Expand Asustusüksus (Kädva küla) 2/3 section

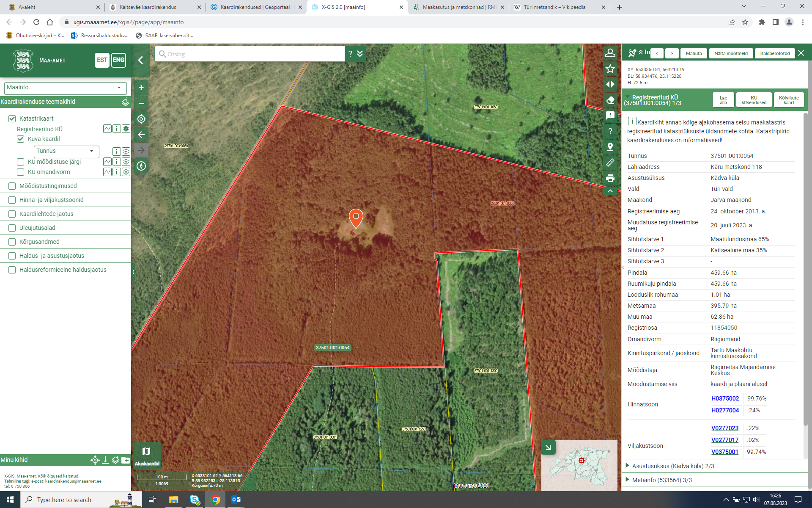coord(672,466)
